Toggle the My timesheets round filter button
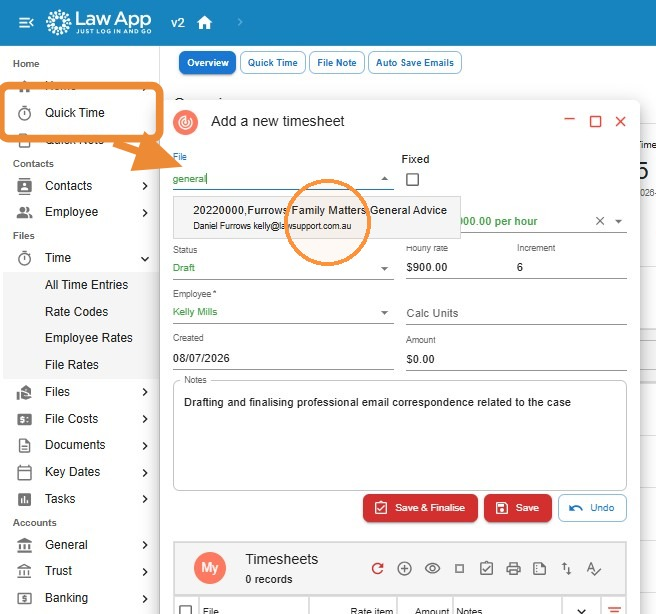656x614 pixels. coord(210,568)
